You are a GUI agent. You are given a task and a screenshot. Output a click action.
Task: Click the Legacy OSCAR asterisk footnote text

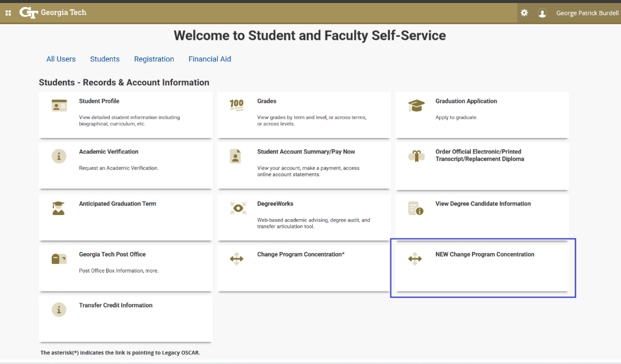120,352
